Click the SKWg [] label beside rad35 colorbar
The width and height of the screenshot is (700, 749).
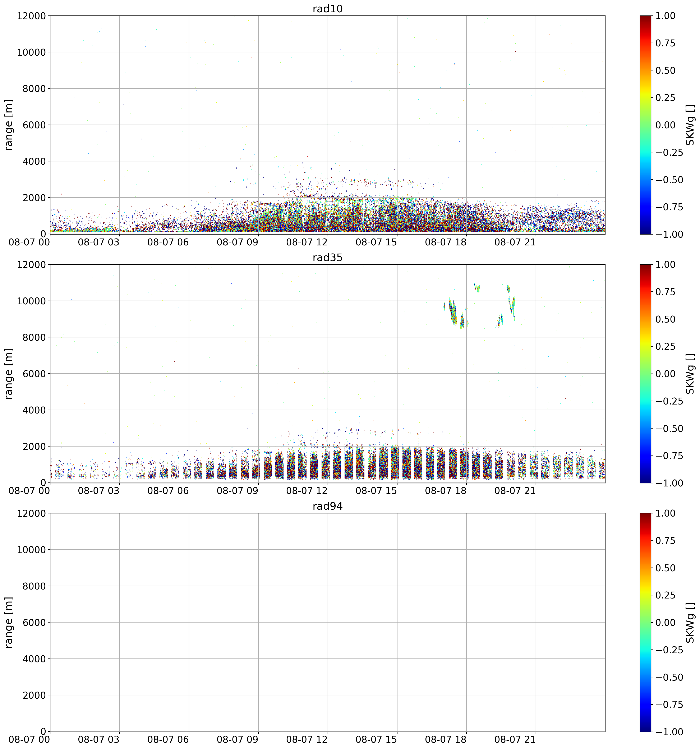tap(690, 373)
